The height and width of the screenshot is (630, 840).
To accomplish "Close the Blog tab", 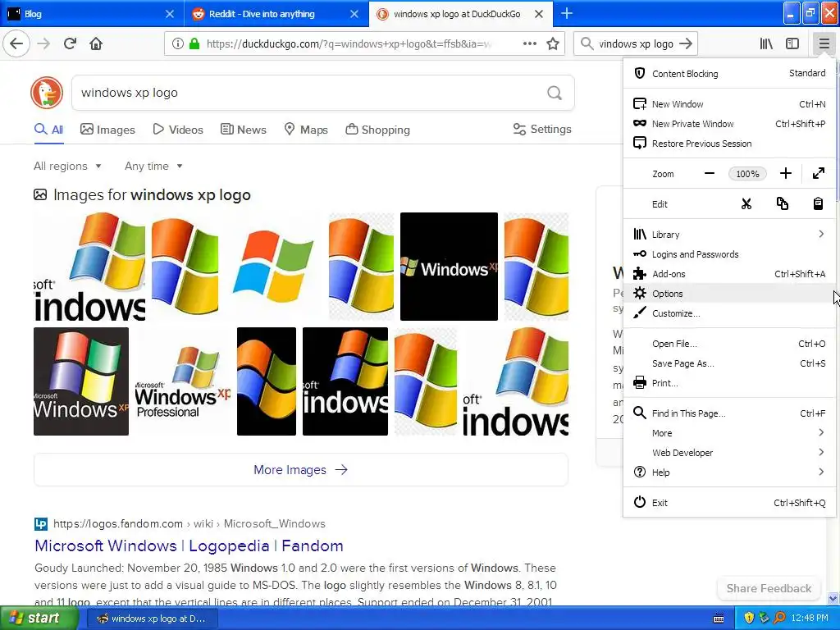I will (x=169, y=14).
